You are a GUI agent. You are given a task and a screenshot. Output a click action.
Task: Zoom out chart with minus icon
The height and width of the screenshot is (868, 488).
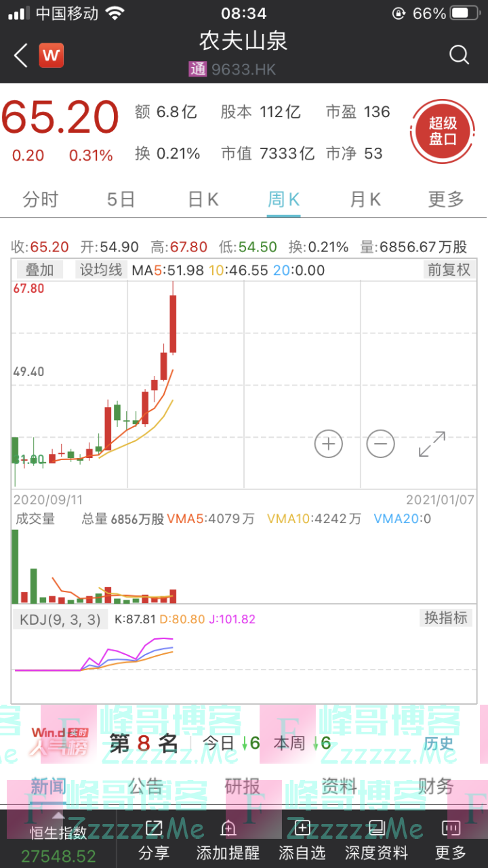pyautogui.click(x=380, y=444)
